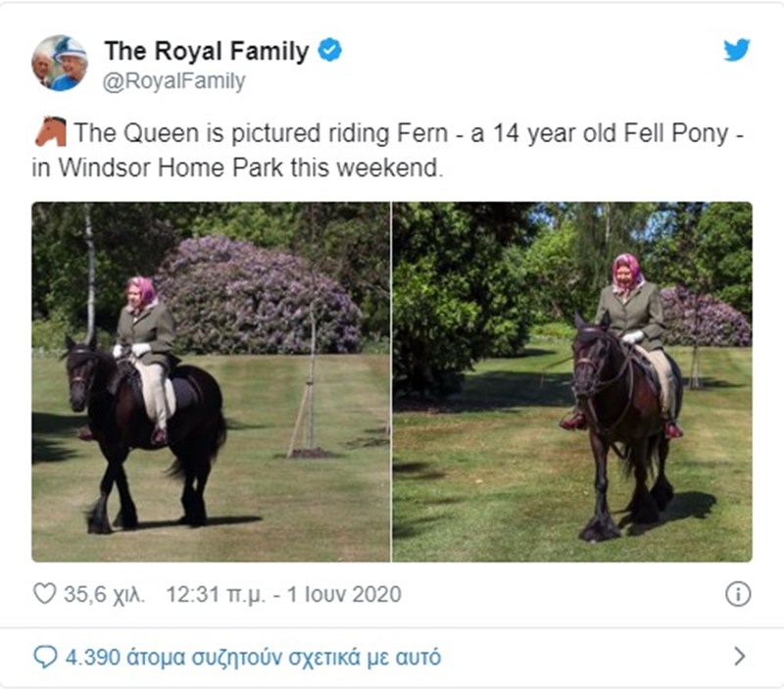Click the 35,6 χιλ. like count
The width and height of the screenshot is (784, 690).
pyautogui.click(x=104, y=594)
